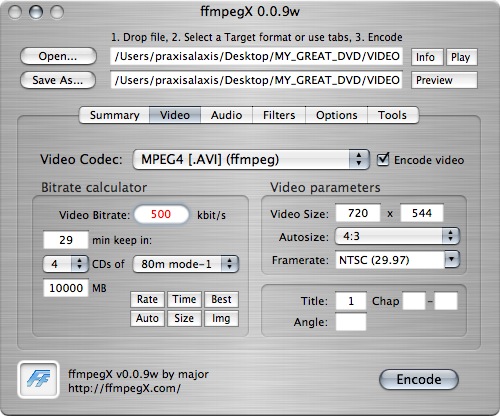500x416 pixels.
Task: Switch to the Audio tab
Action: [x=226, y=115]
